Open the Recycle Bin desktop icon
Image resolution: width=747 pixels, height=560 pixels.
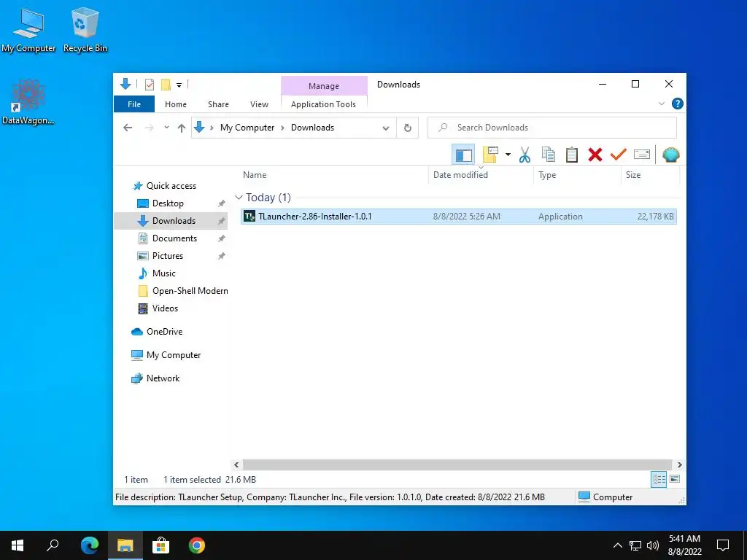pyautogui.click(x=85, y=31)
